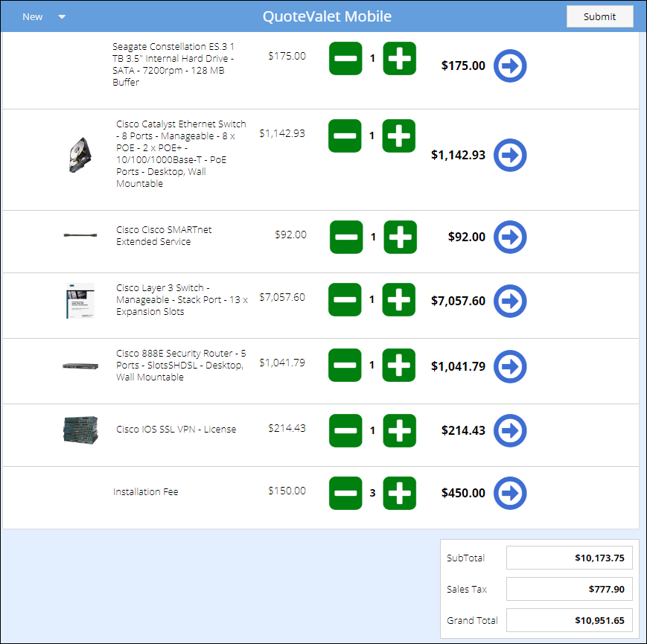This screenshot has height=644, width=647.
Task: Click the SubTotal amount field
Action: click(x=569, y=558)
